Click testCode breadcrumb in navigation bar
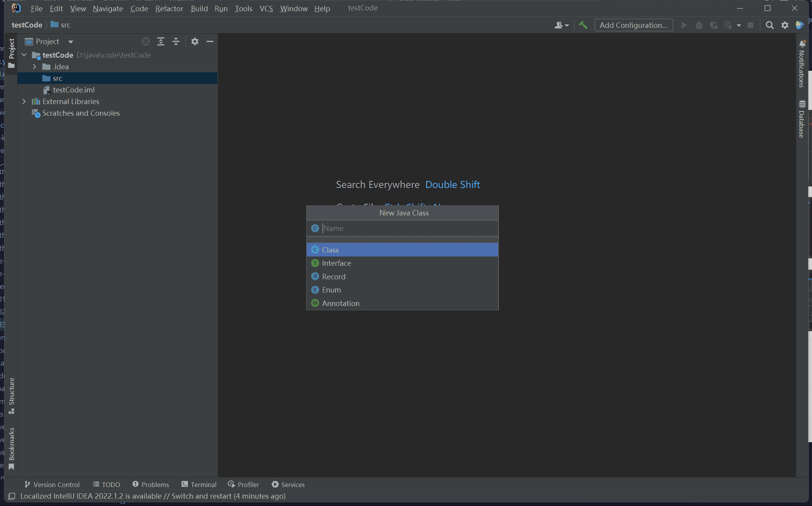The image size is (812, 506). coord(27,25)
